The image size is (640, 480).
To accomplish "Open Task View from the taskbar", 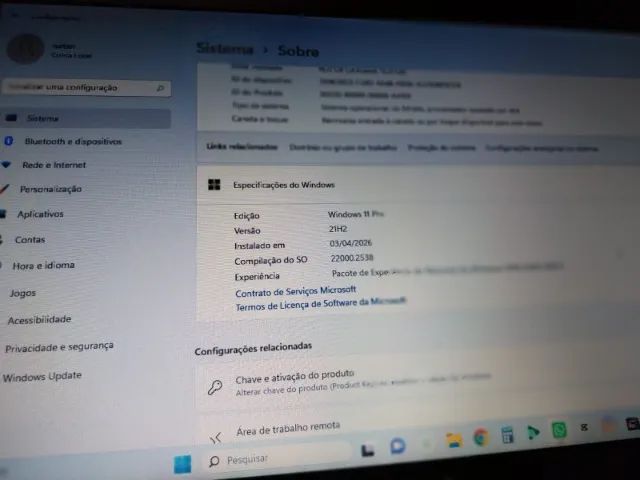I will click(368, 450).
